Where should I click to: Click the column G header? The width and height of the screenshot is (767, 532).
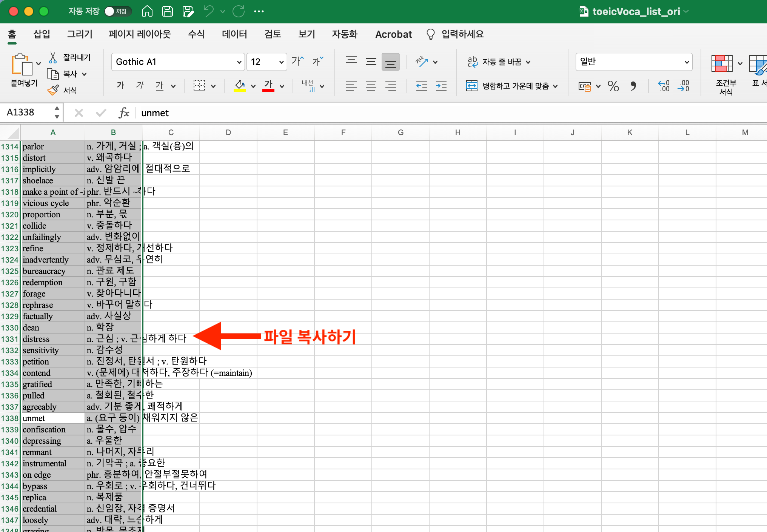[x=400, y=132]
